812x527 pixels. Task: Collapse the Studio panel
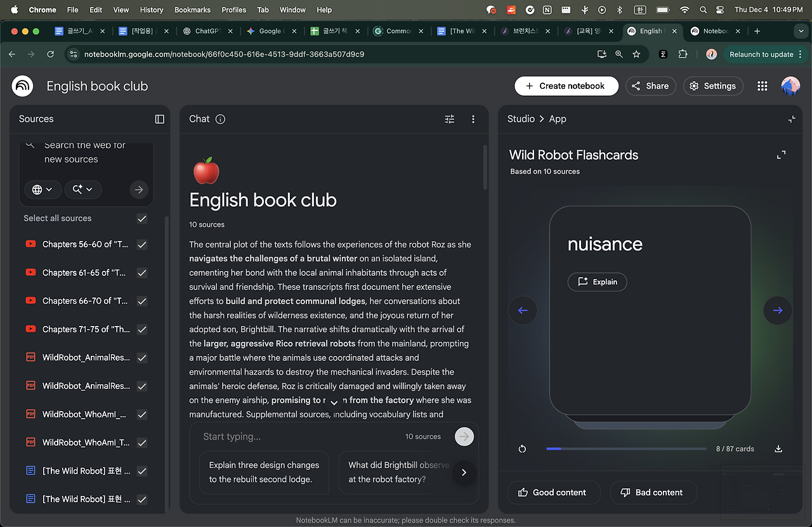[791, 119]
